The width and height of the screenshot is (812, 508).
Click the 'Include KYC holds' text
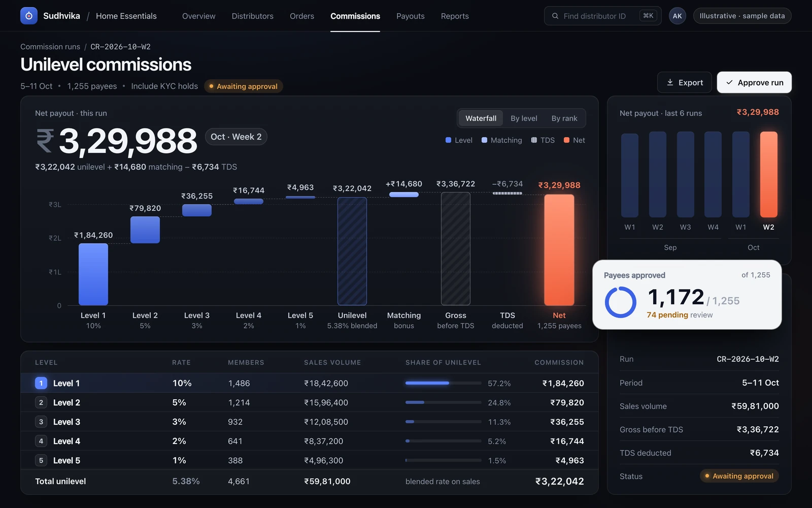point(164,86)
